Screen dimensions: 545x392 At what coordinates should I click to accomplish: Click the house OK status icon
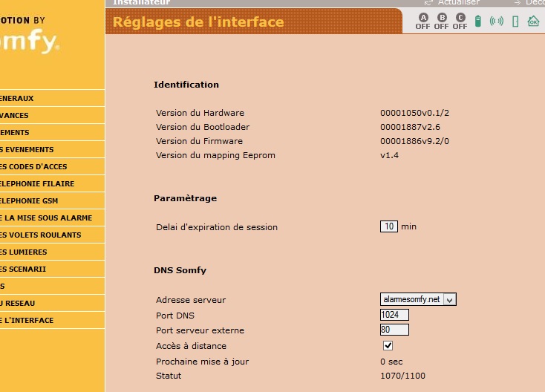pos(533,21)
